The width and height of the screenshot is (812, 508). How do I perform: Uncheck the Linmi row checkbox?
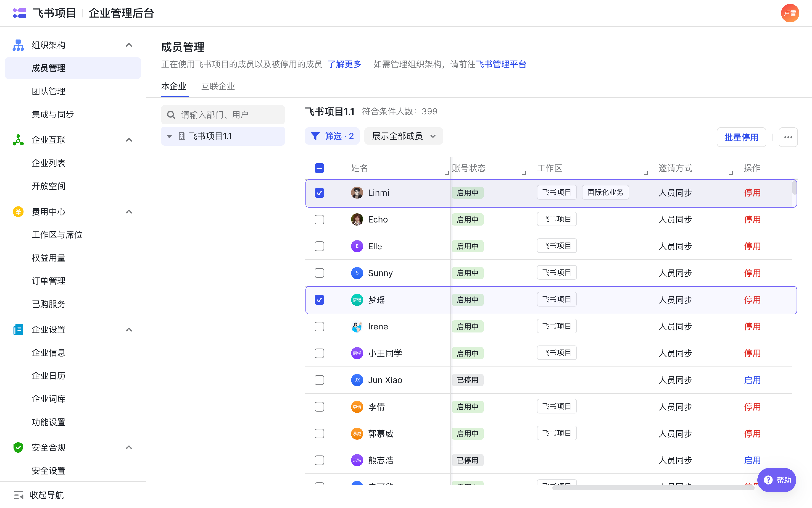(319, 193)
